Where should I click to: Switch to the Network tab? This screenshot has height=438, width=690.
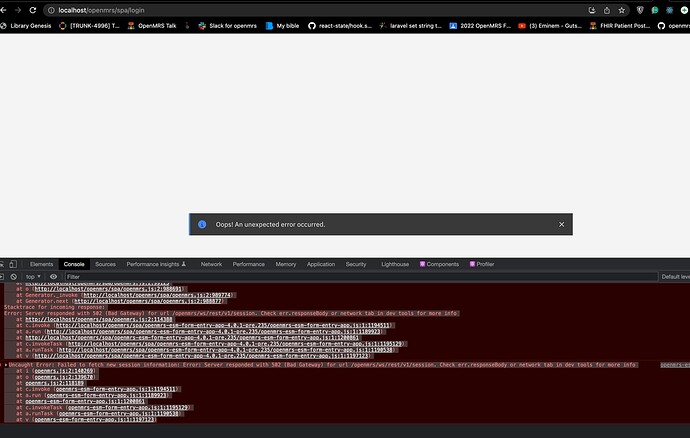[x=211, y=264]
